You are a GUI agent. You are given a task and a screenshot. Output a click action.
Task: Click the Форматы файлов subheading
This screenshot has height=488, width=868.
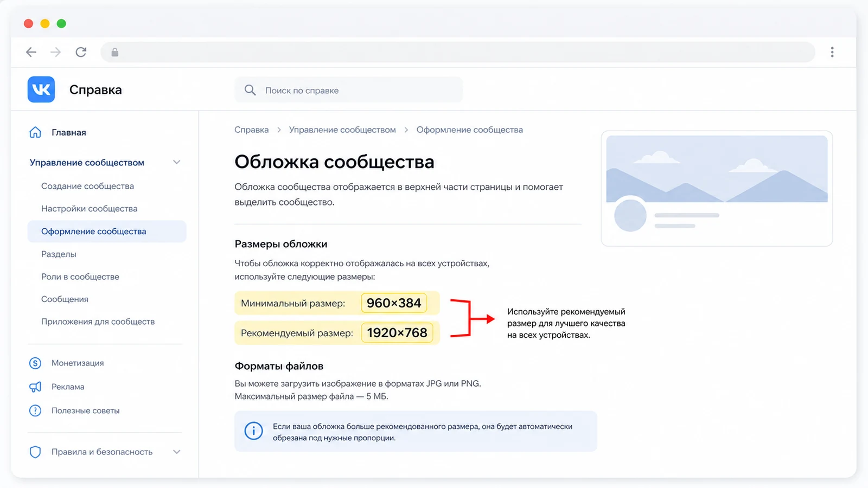point(279,366)
